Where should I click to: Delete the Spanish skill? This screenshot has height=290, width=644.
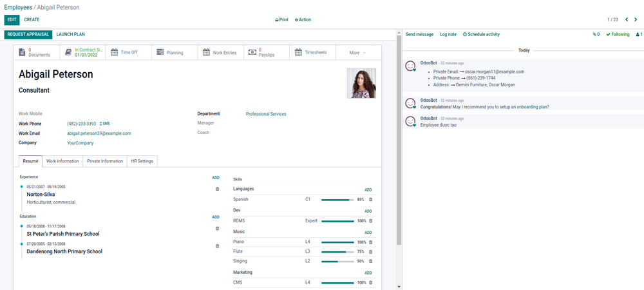point(370,199)
